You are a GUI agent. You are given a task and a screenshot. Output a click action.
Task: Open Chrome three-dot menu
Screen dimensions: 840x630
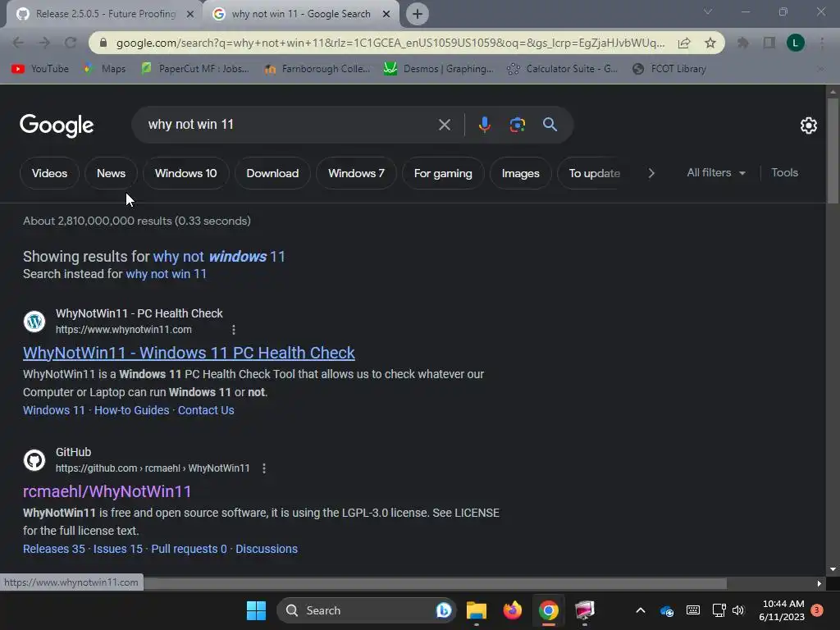[822, 43]
